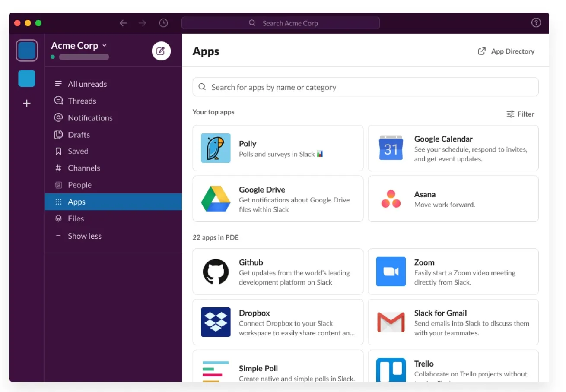
Task: Click the help question mark icon
Action: tap(536, 23)
